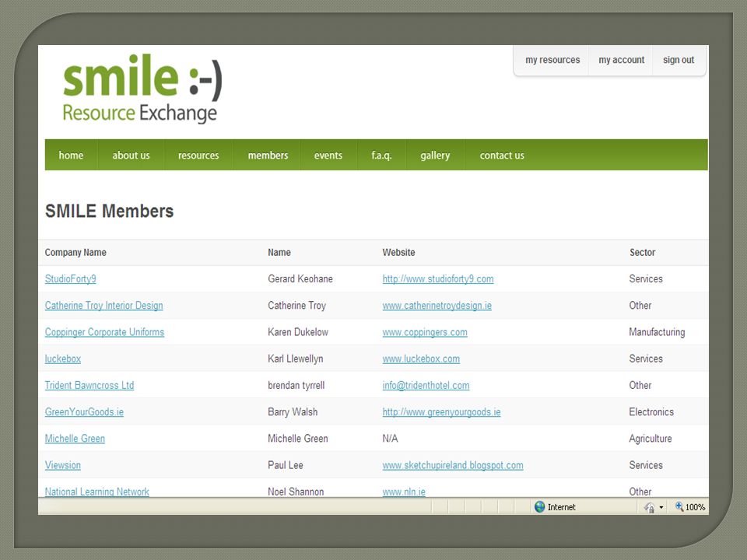Screen dimensions: 747x560
Task: Open Coppinger Corporate Uniforms company link
Action: 104,332
